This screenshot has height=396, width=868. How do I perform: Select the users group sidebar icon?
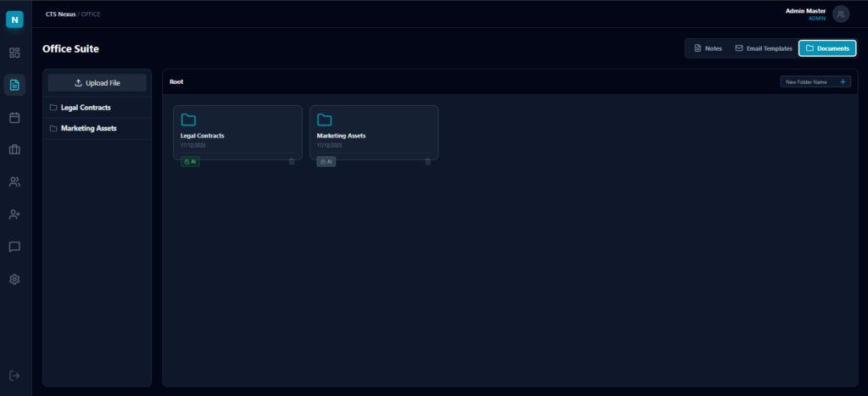pos(14,182)
